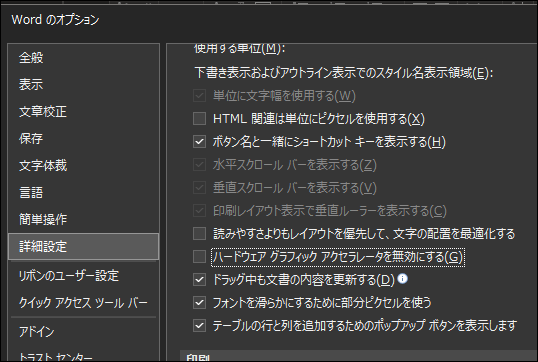Enable HTML 関連は単位にピクセルを使用する
Image resolution: width=538 pixels, height=362 pixels.
(199, 119)
